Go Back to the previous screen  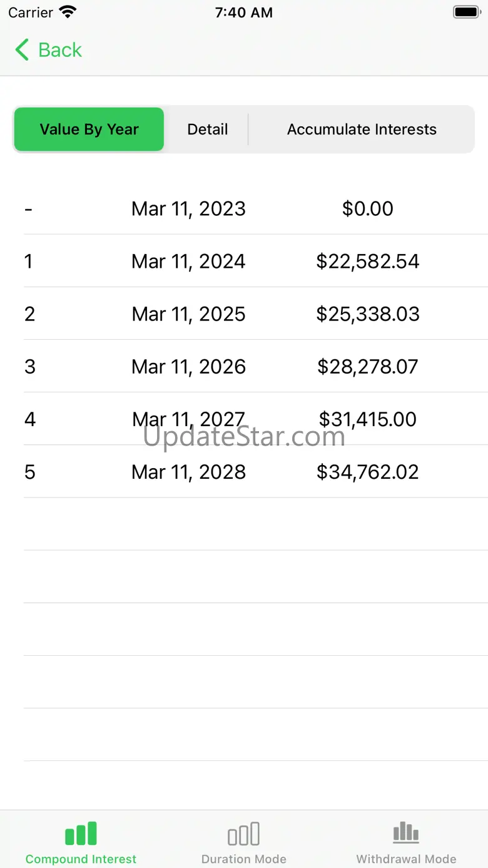(59, 50)
